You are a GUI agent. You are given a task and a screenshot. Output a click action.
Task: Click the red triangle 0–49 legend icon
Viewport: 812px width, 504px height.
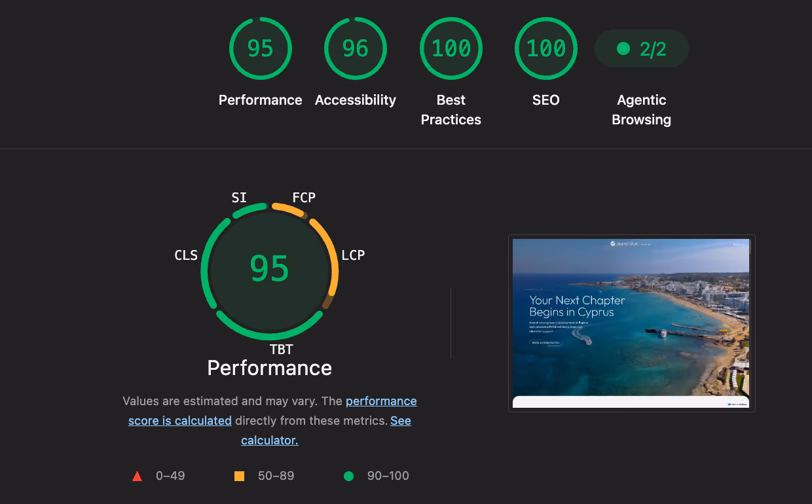coord(137,476)
